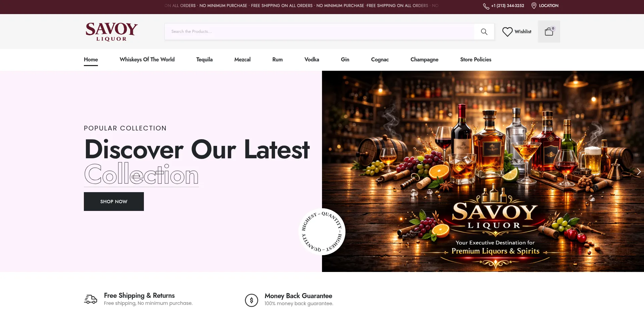Click the Savoy Liquor logo

[112, 32]
